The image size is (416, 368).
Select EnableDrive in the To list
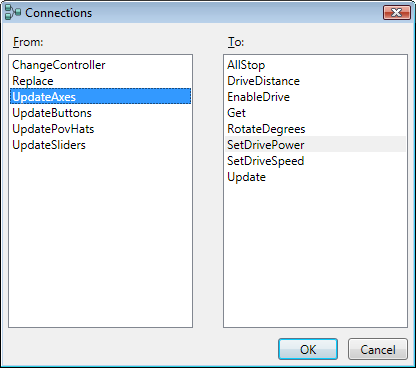click(315, 97)
